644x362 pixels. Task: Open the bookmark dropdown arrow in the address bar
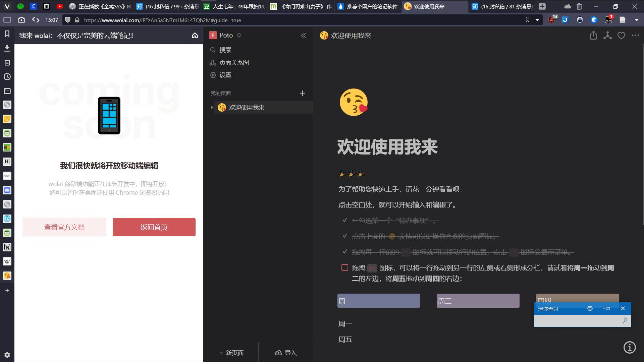coord(537,20)
